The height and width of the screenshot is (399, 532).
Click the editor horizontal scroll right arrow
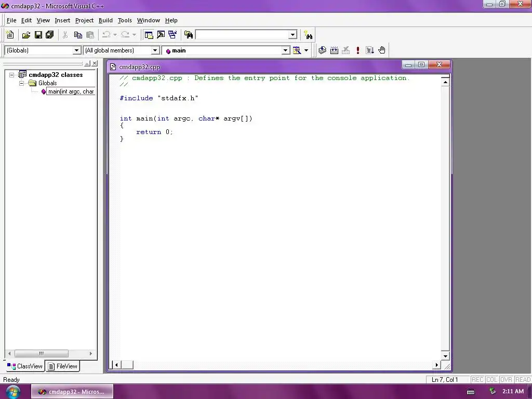click(x=436, y=365)
